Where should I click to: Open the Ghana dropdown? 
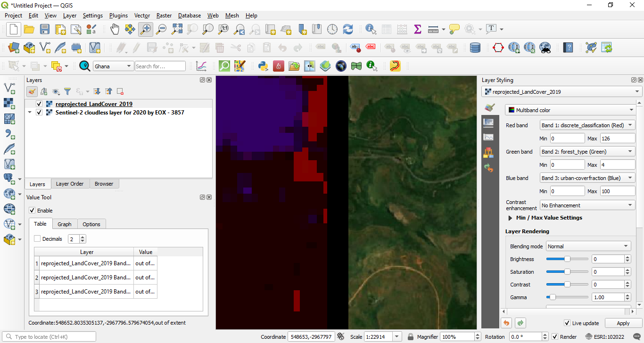point(113,66)
